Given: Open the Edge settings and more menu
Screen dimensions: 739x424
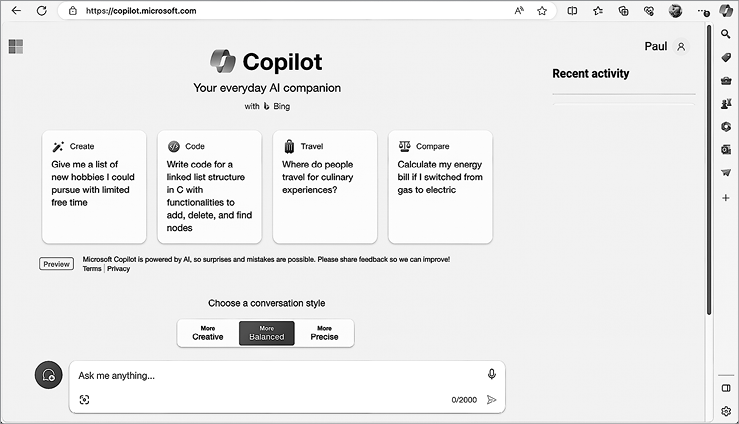Looking at the screenshot, I should 702,11.
